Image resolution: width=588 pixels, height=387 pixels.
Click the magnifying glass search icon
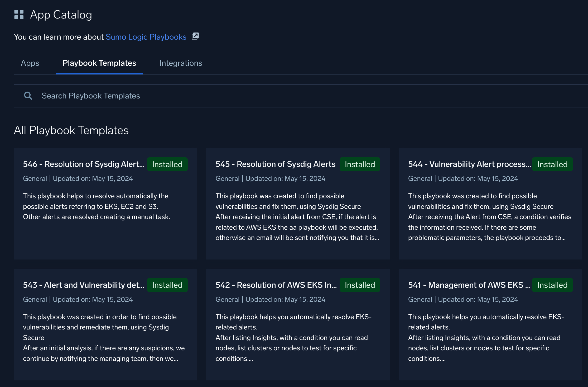(28, 96)
